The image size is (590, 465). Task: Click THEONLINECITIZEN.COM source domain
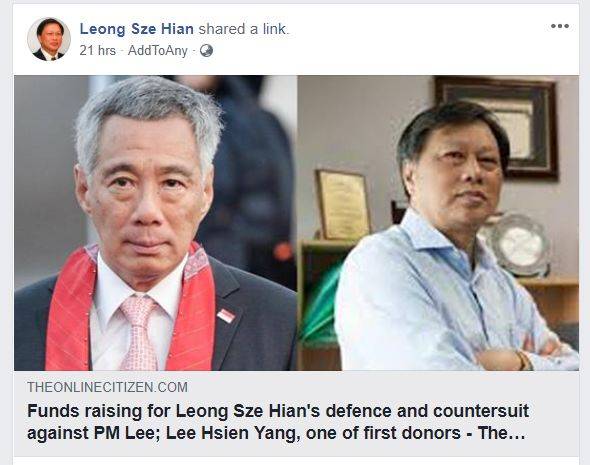(107, 387)
